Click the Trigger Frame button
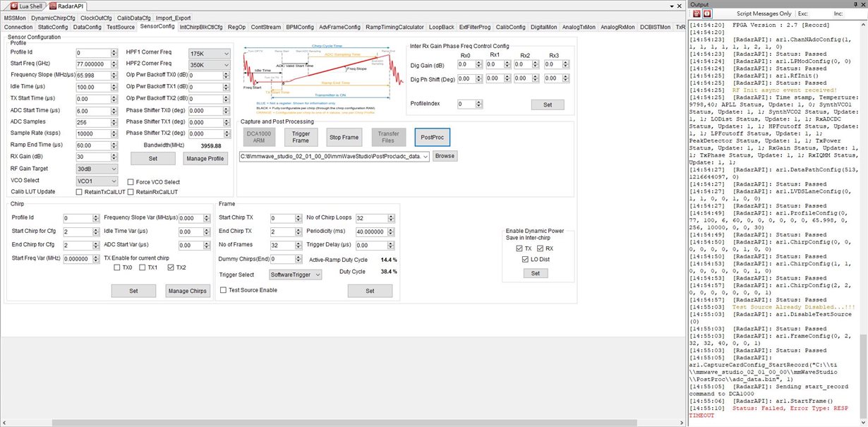The image size is (868, 427). pos(301,137)
